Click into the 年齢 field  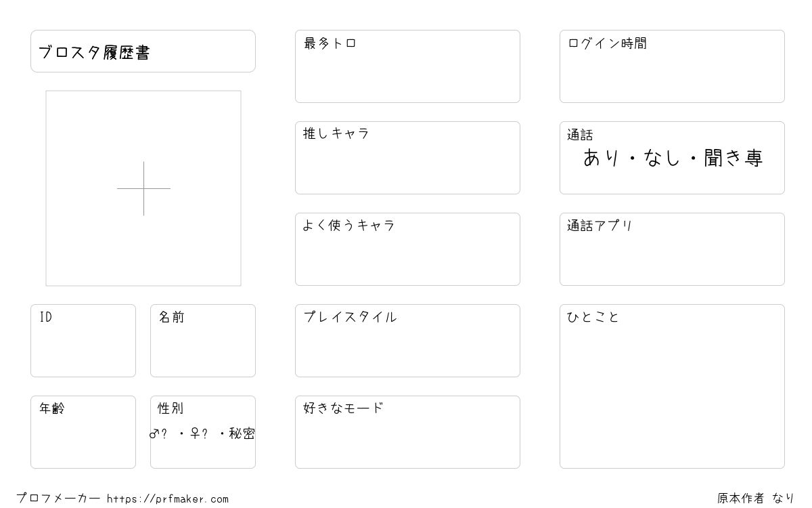point(83,432)
